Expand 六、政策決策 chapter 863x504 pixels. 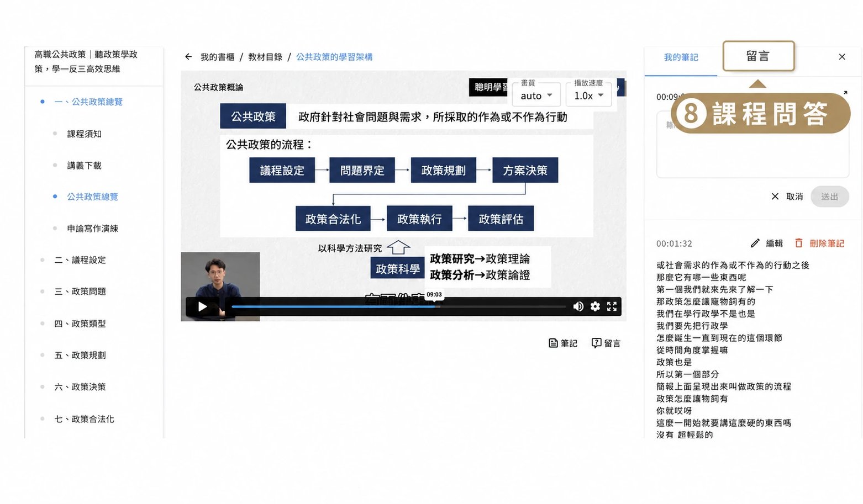tap(80, 386)
